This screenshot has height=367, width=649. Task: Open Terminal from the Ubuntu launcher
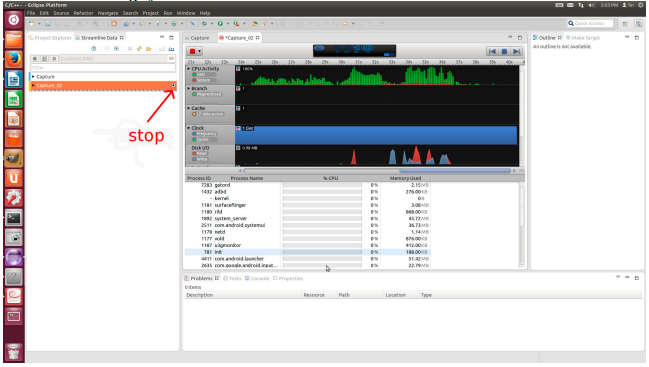coord(14,218)
